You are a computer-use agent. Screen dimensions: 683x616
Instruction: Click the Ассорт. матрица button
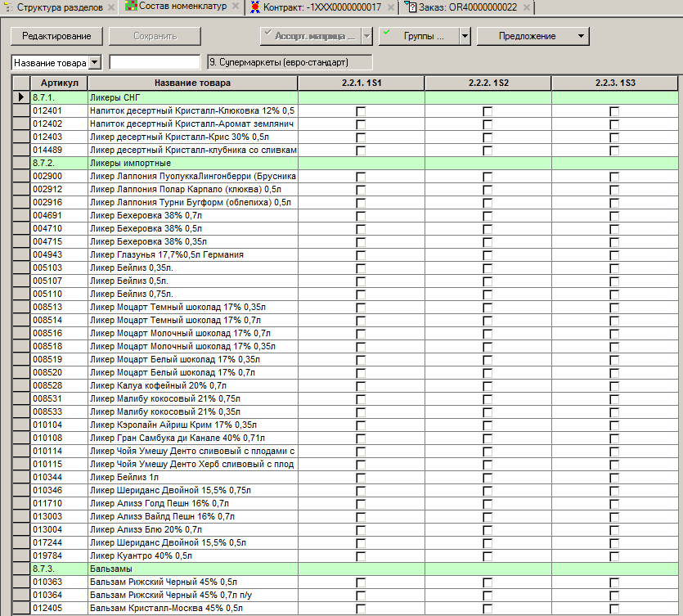(311, 36)
